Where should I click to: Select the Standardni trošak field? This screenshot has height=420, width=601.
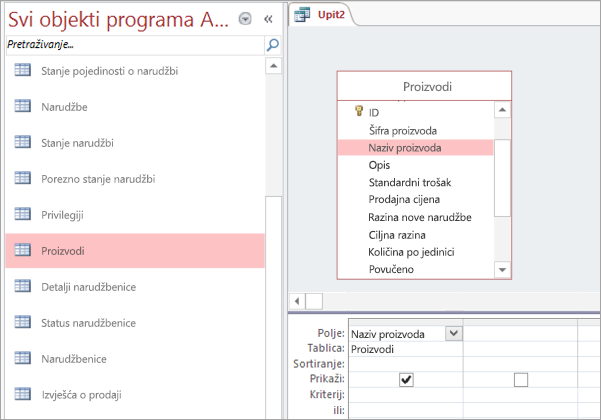[x=415, y=182]
